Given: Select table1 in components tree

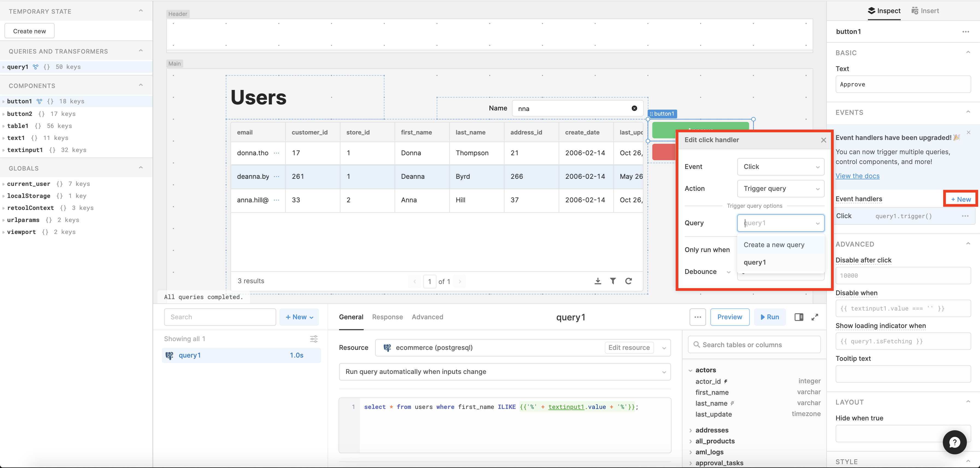Looking at the screenshot, I should pos(17,126).
